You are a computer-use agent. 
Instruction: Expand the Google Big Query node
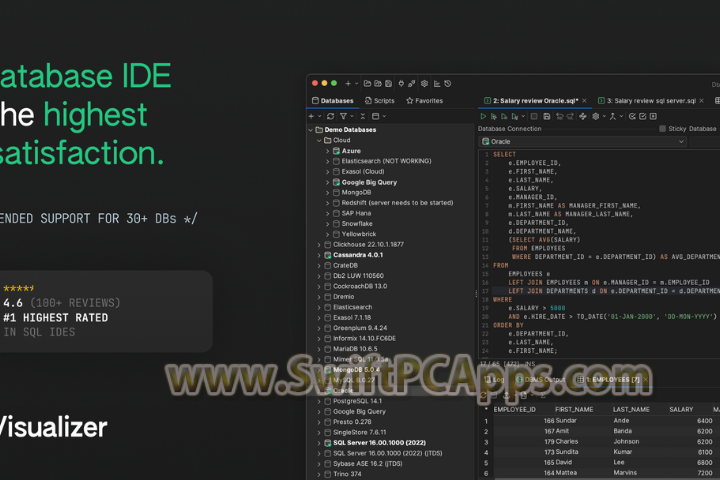point(327,183)
